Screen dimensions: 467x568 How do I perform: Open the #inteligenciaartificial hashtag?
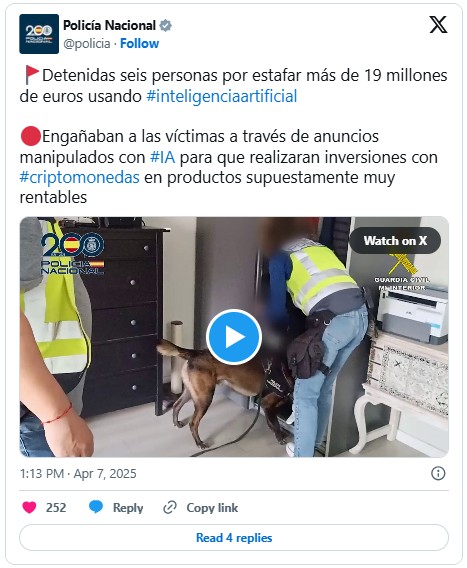(221, 96)
